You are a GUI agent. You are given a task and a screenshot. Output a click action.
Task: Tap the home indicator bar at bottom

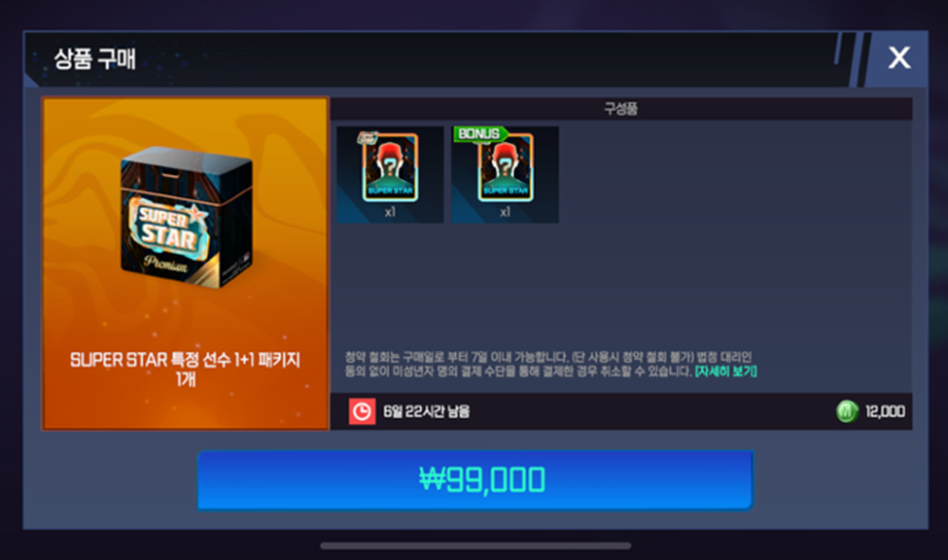pyautogui.click(x=475, y=546)
